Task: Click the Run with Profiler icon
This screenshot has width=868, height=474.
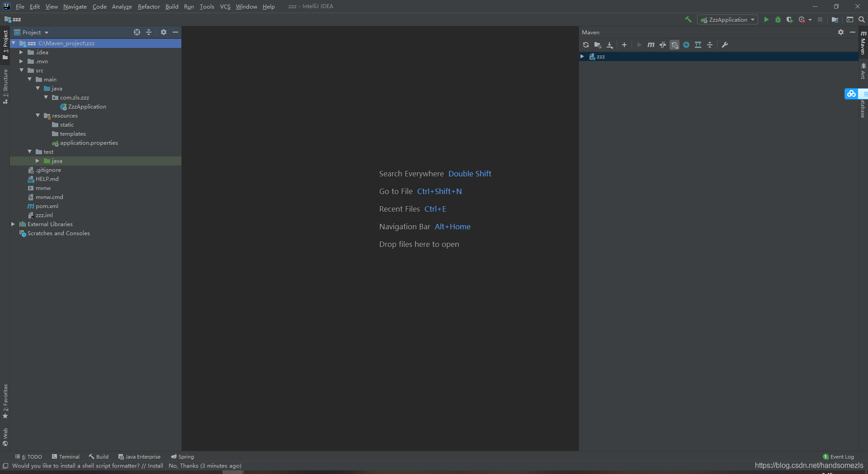Action: click(802, 19)
